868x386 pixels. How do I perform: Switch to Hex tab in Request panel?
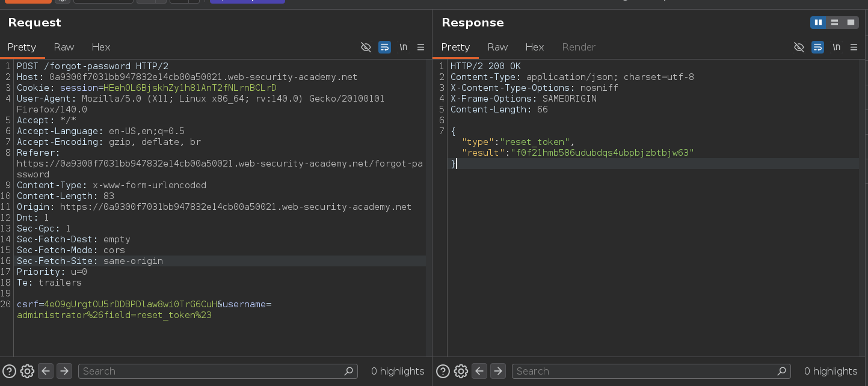(x=101, y=47)
